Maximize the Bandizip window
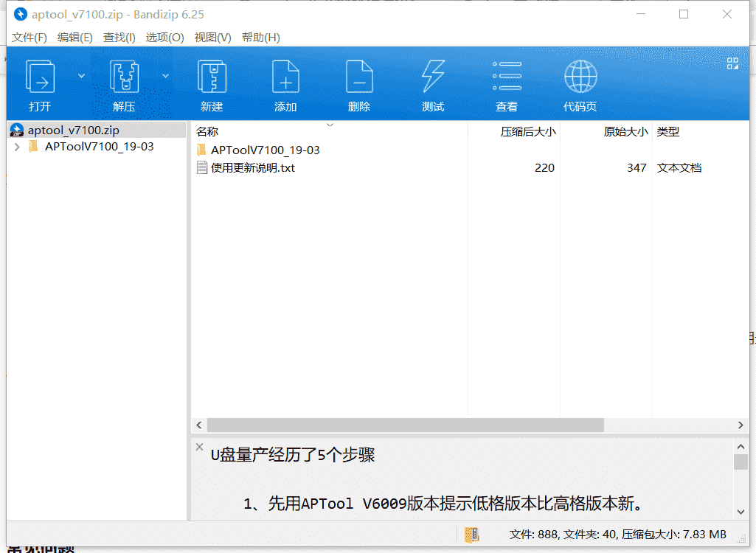Image resolution: width=756 pixels, height=553 pixels. [684, 15]
